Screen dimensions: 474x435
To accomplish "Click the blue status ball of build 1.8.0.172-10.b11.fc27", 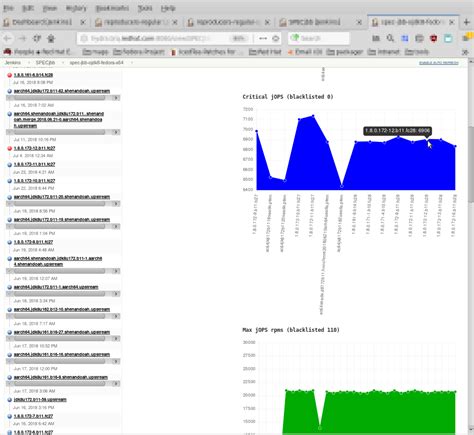I will [x=9, y=181].
